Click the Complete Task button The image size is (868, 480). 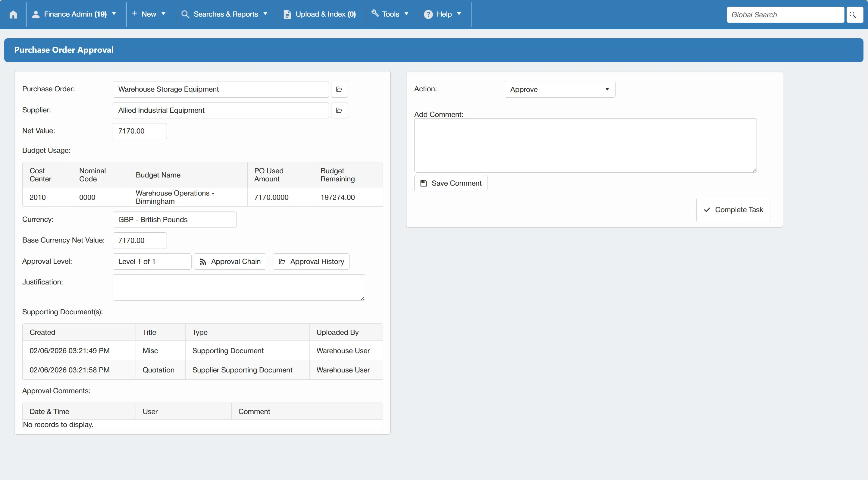pyautogui.click(x=733, y=210)
